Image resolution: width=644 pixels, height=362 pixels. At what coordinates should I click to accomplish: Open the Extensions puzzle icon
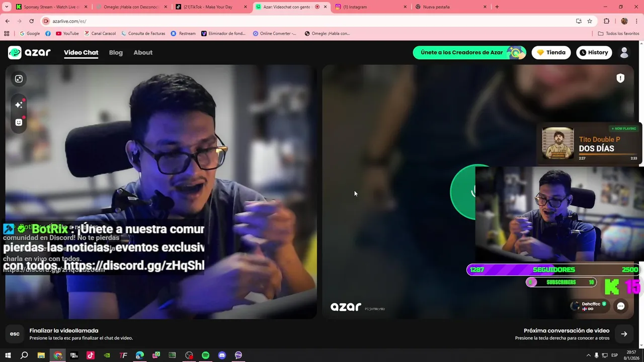pyautogui.click(x=606, y=21)
